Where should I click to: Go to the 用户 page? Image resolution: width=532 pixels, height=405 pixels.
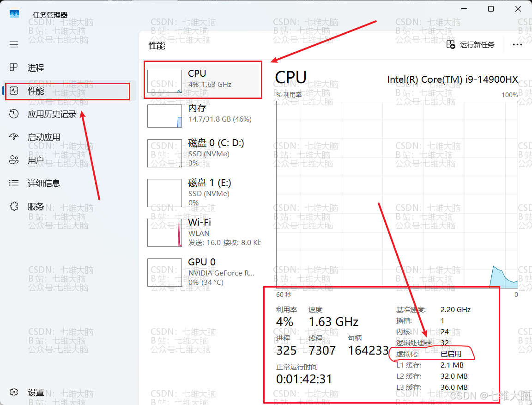point(69,160)
